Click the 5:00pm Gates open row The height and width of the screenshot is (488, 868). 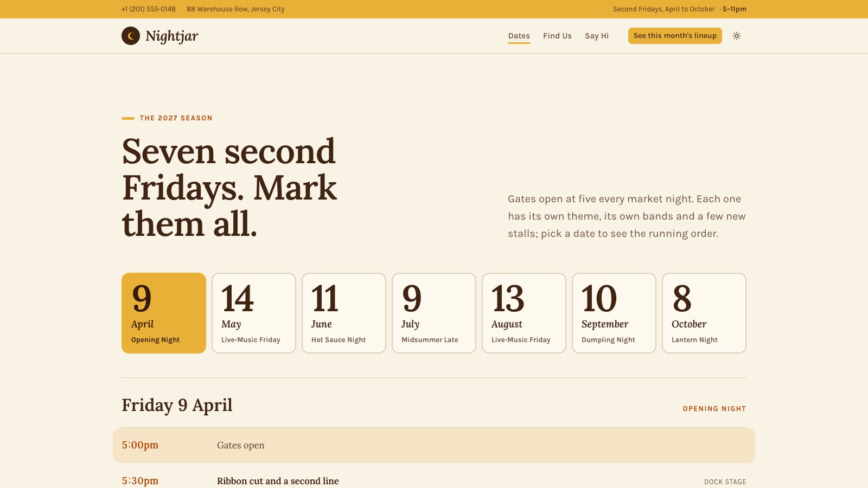click(x=434, y=445)
